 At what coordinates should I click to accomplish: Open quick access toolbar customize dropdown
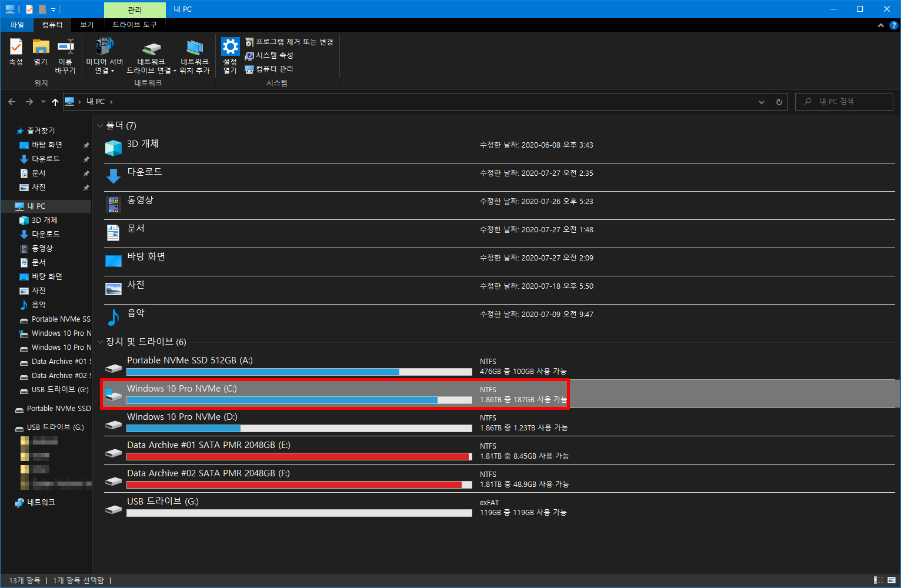point(53,9)
